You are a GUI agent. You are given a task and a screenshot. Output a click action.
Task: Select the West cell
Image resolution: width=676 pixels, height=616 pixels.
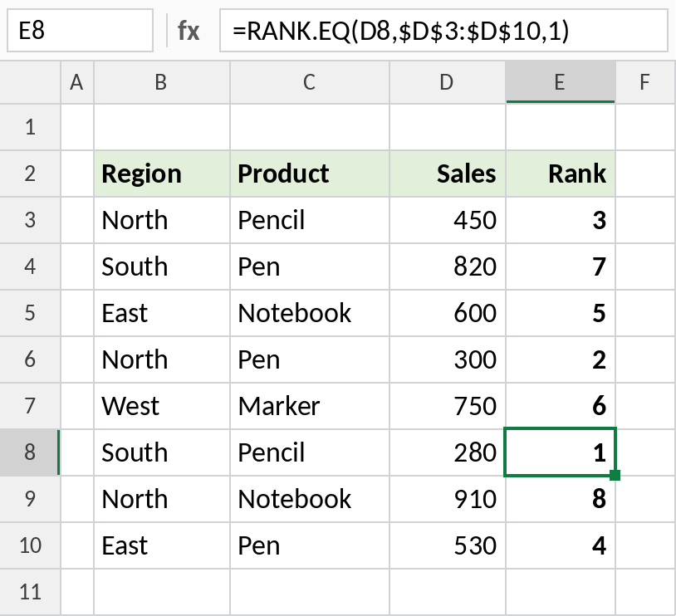coord(162,406)
